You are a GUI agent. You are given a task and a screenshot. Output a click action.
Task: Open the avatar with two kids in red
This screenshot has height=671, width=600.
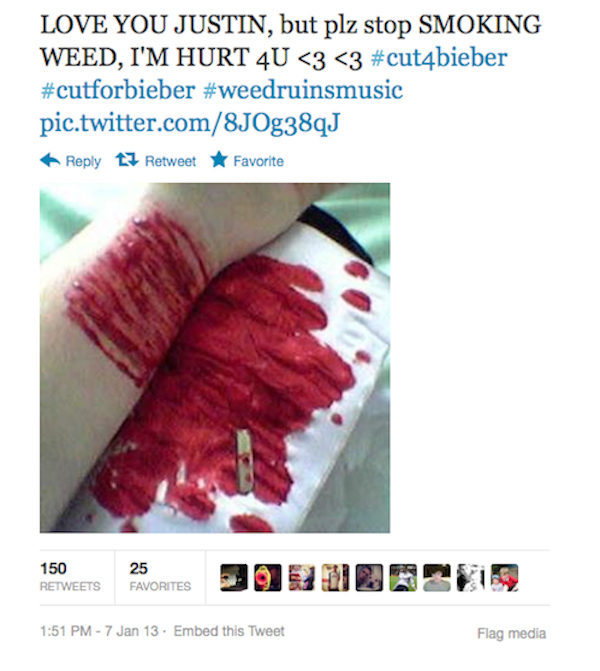[504, 578]
